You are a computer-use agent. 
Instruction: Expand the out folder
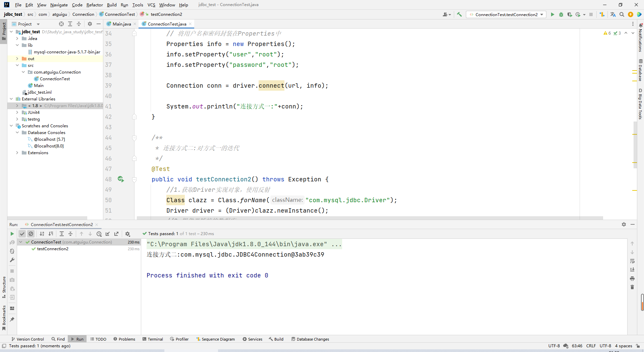(x=17, y=59)
